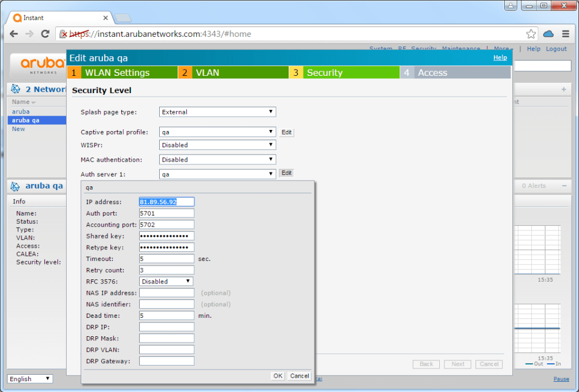Change the RFC 3576 setting dropdown
The height and width of the screenshot is (392, 579).
pyautogui.click(x=166, y=281)
